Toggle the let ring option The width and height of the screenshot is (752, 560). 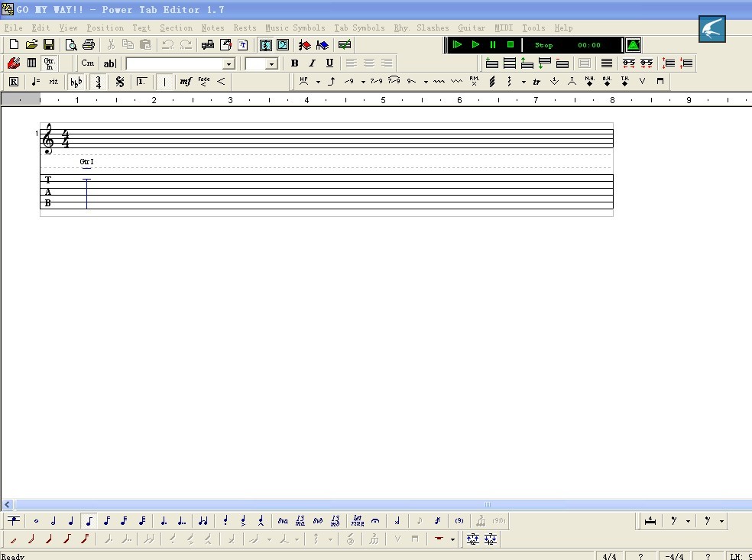coord(358,521)
